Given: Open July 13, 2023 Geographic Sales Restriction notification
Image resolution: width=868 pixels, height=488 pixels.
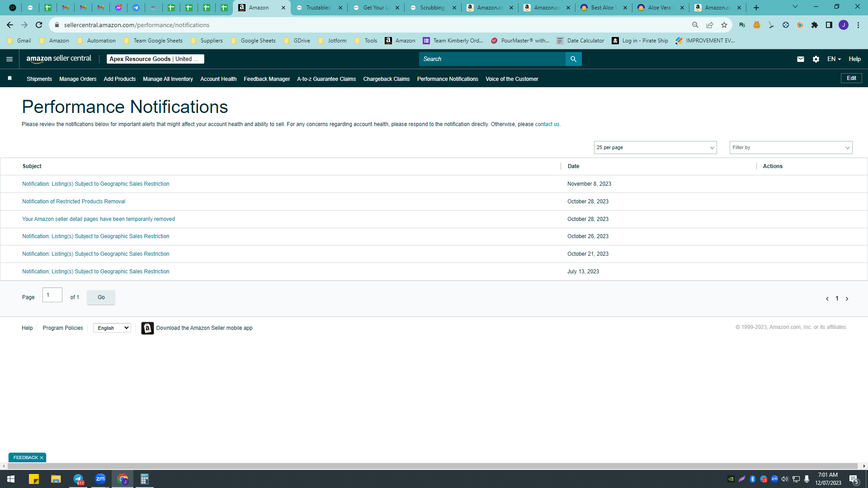Looking at the screenshot, I should [x=96, y=272].
